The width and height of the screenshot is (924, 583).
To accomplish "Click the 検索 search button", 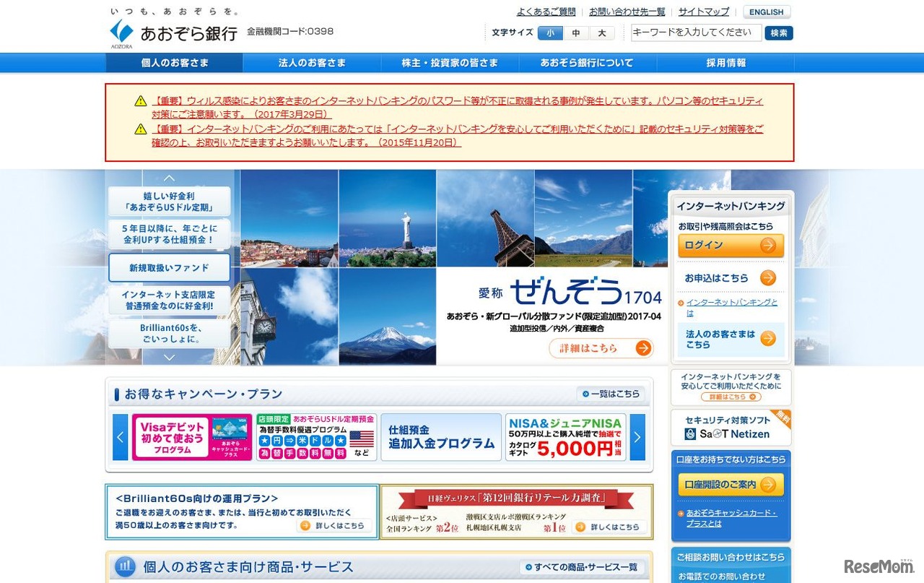I will click(779, 33).
